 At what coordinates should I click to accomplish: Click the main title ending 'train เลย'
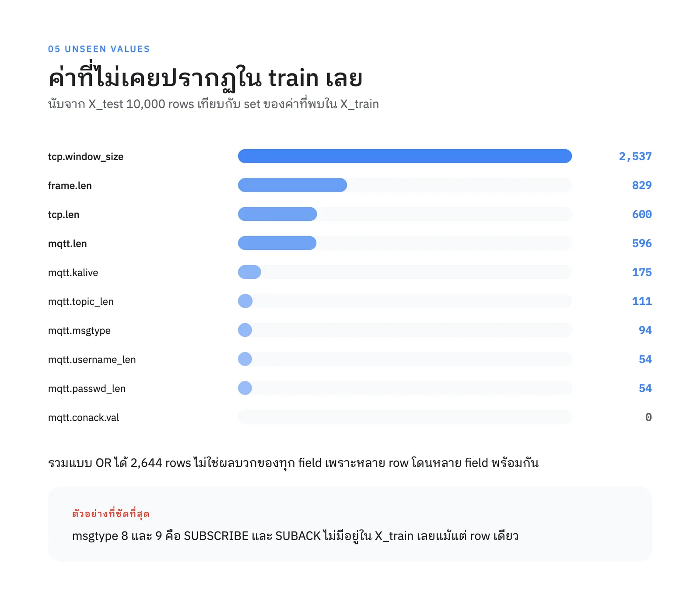point(205,77)
